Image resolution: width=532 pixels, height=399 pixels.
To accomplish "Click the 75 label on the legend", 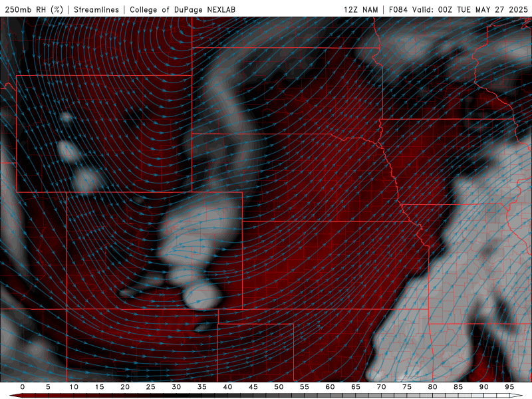I will 407,387.
